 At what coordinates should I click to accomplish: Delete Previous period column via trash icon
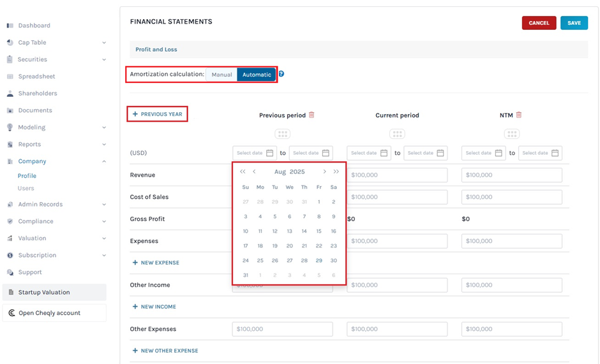(x=311, y=115)
